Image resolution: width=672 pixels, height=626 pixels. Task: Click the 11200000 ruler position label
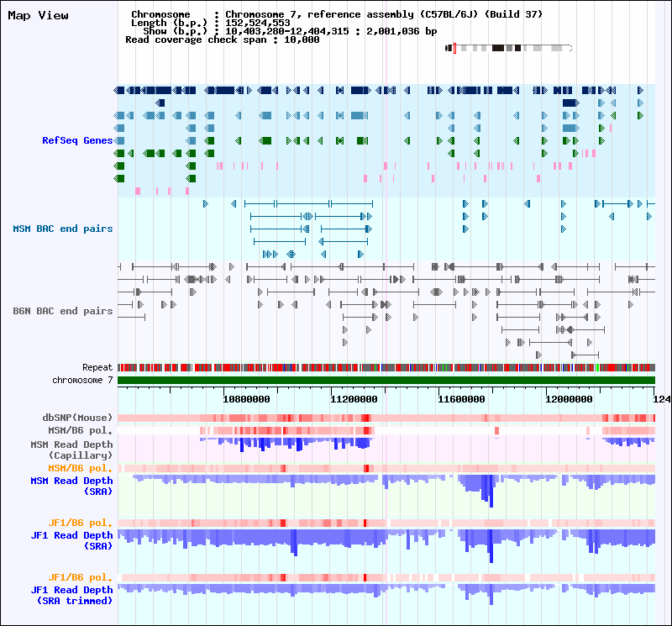[x=354, y=399]
